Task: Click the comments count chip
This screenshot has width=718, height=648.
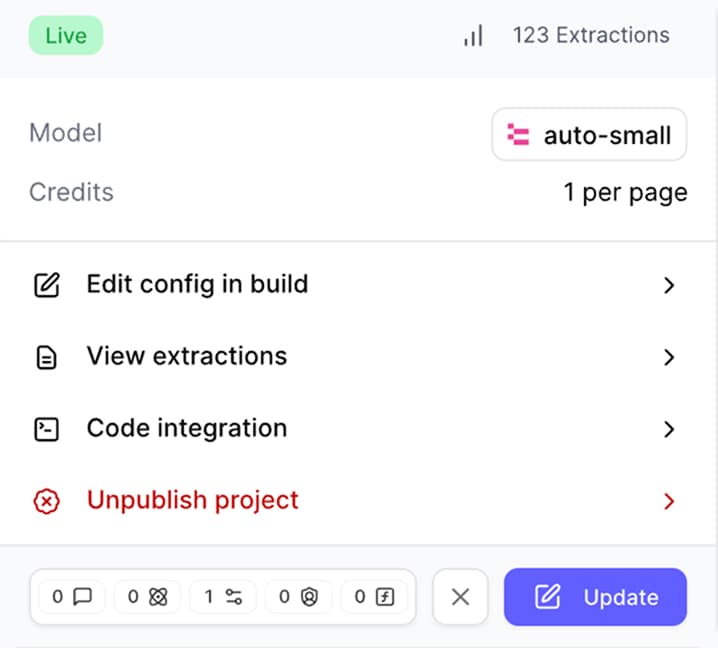Action: (x=72, y=597)
